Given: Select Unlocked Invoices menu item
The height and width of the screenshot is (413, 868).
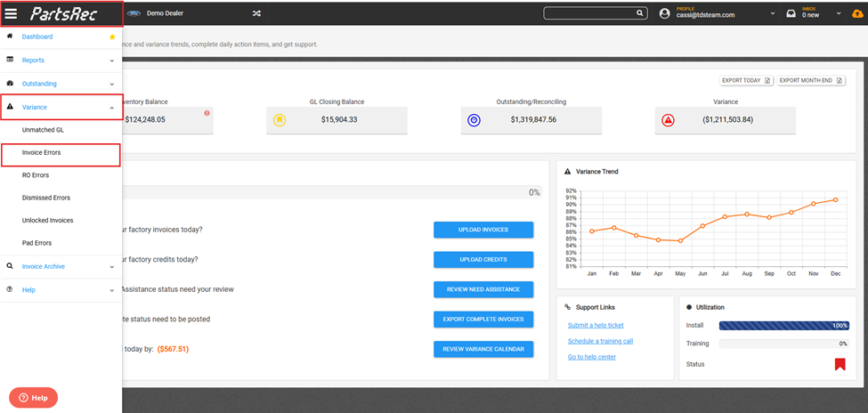Looking at the screenshot, I should coord(47,221).
